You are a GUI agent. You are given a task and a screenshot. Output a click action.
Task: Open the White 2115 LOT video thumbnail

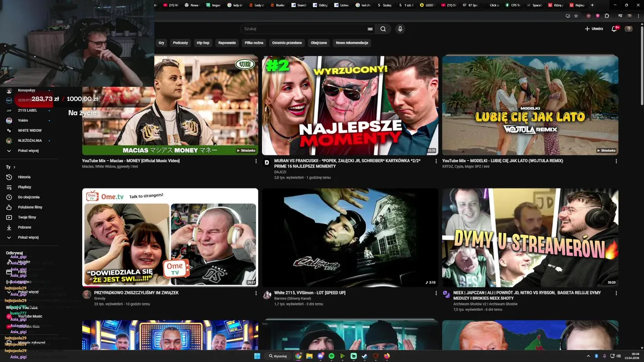pyautogui.click(x=350, y=237)
